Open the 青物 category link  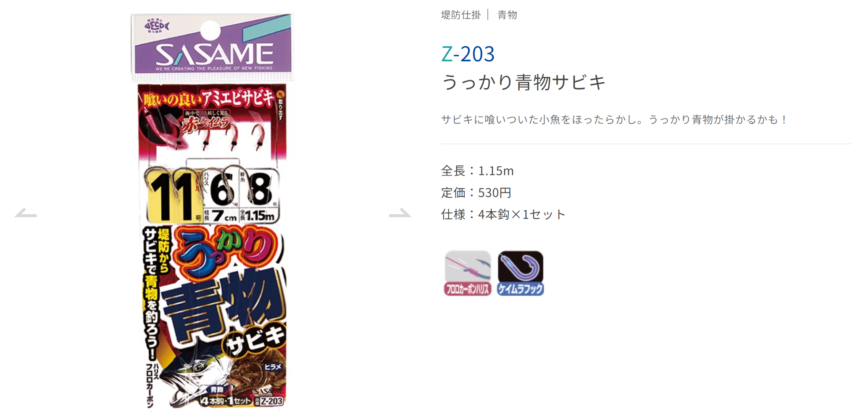coord(507,15)
